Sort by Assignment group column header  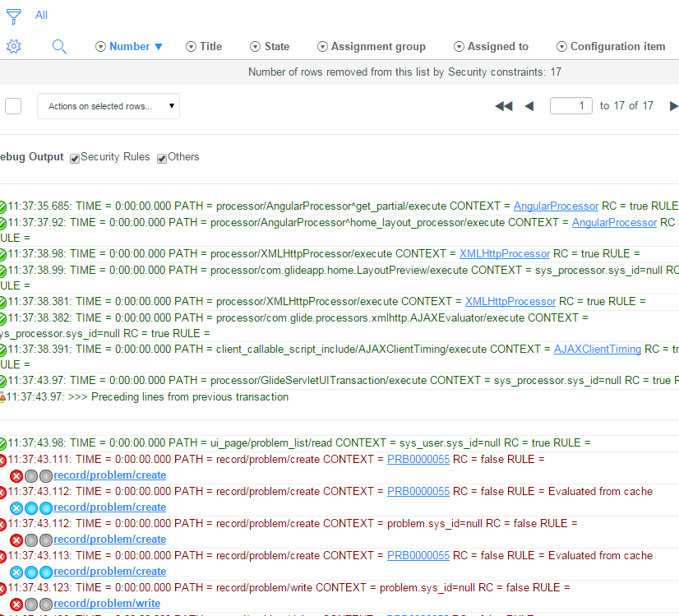[x=378, y=46]
